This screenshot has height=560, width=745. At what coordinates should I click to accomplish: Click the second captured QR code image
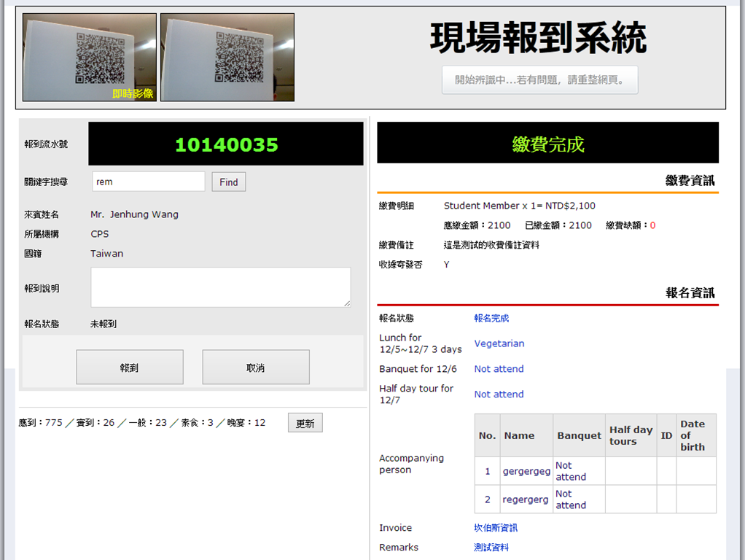click(227, 57)
